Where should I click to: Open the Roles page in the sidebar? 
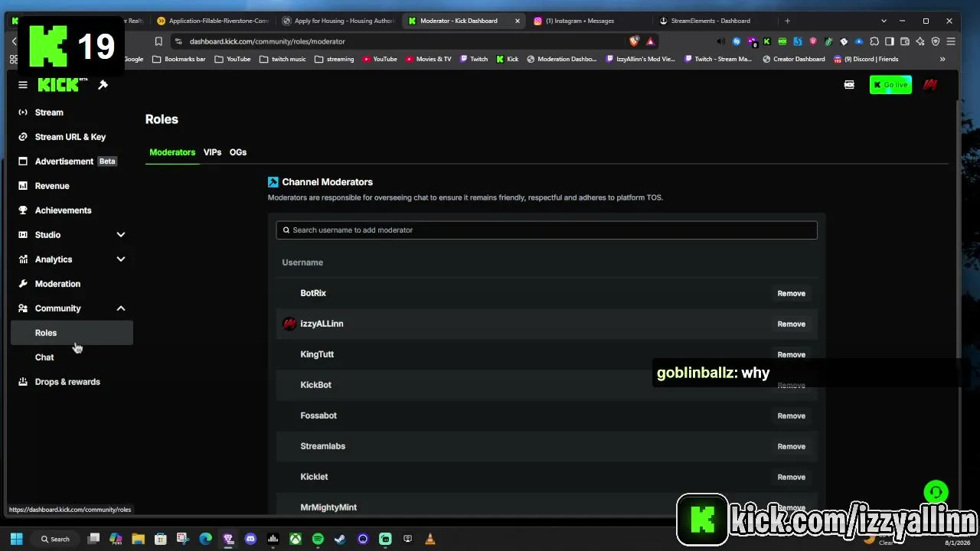click(x=72, y=333)
